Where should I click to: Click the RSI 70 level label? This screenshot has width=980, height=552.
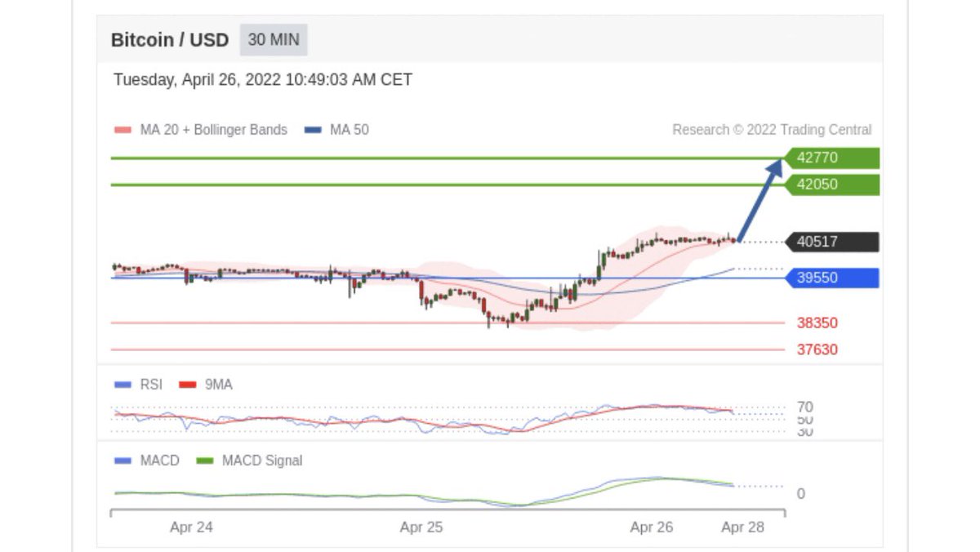point(805,407)
